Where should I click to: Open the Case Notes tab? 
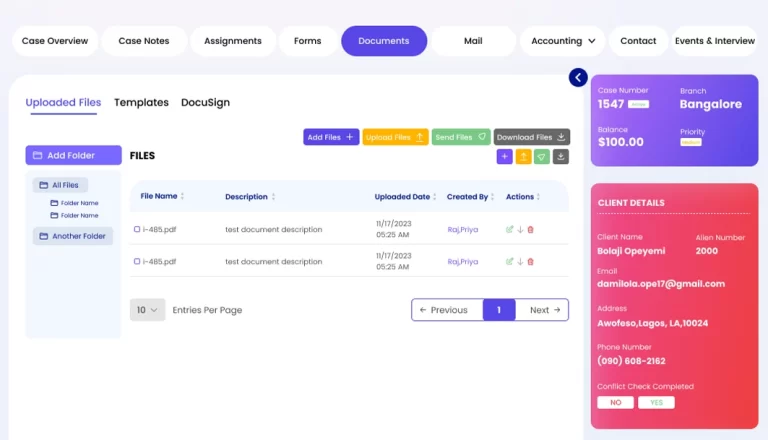(144, 41)
